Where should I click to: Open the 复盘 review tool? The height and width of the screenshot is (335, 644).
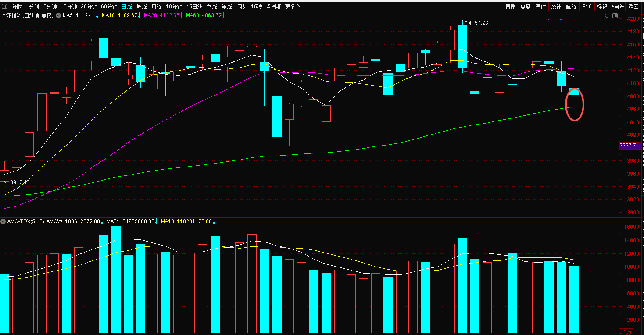point(525,7)
